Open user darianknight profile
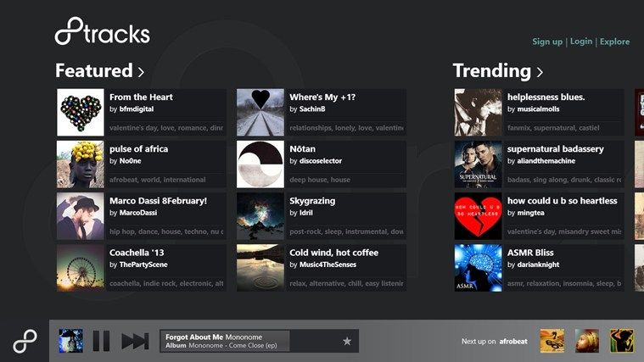The image size is (644, 362). (x=538, y=265)
